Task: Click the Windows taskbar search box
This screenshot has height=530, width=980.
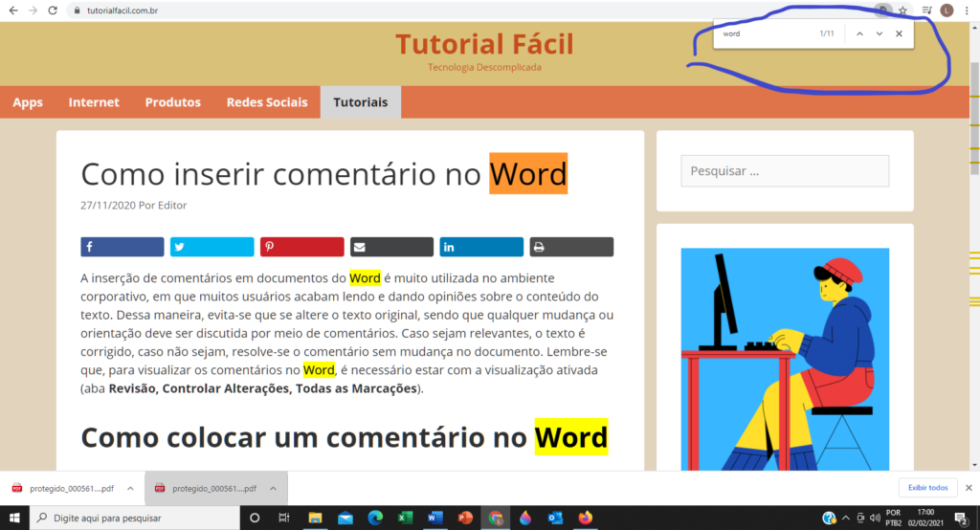Action: (x=135, y=518)
